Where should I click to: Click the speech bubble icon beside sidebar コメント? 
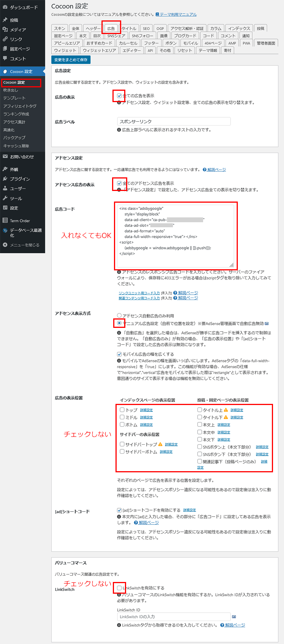[5, 59]
